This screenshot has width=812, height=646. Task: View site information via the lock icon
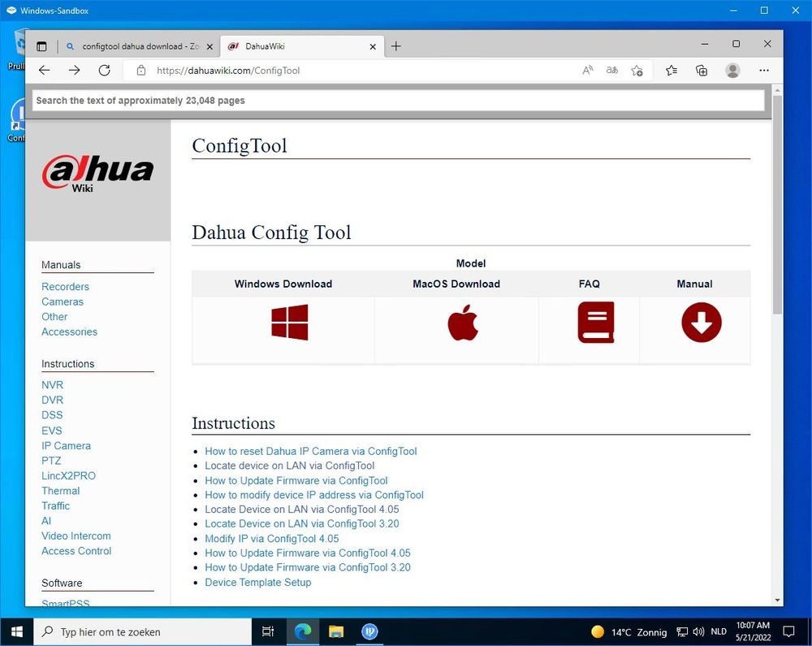coord(140,71)
